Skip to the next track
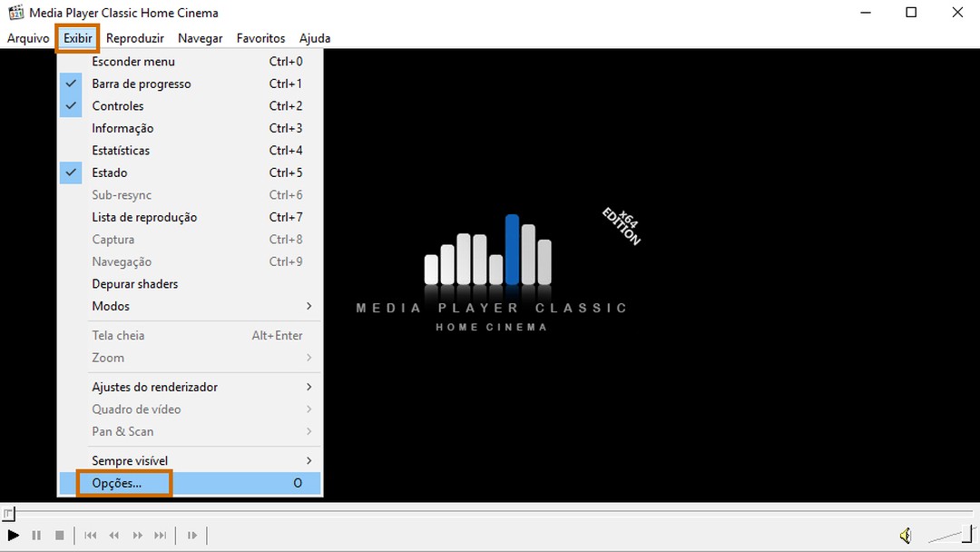This screenshot has height=552, width=980. [161, 536]
